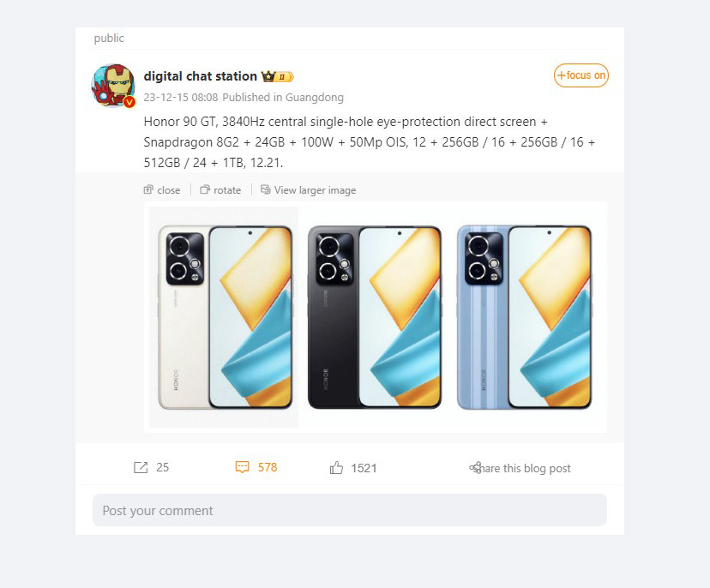Close the expanded image view
Image resolution: width=710 pixels, height=588 pixels.
[x=162, y=190]
